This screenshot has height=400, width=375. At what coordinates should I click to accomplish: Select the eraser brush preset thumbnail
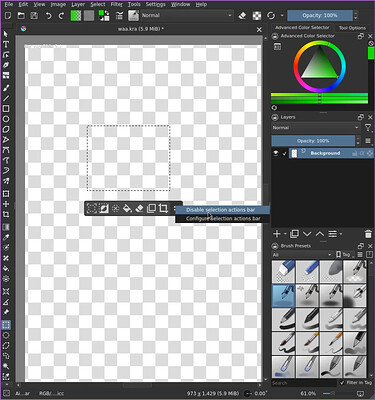pos(283,272)
